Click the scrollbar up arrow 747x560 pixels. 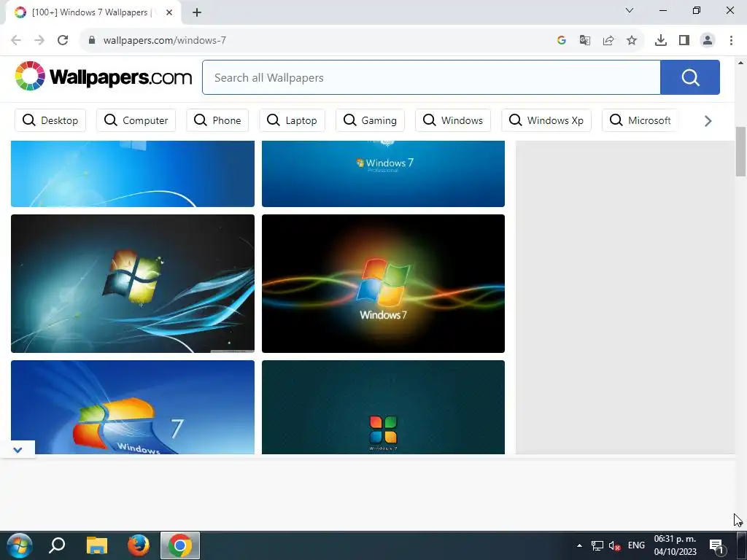click(x=740, y=63)
